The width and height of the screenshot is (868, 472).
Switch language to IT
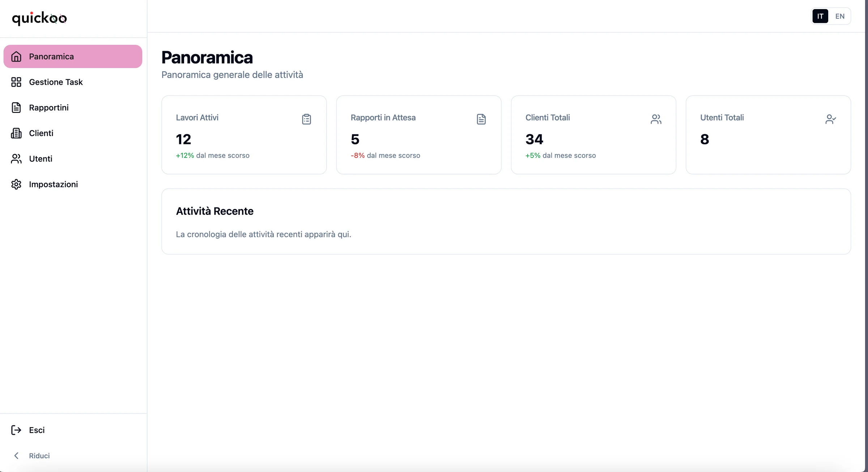click(820, 16)
